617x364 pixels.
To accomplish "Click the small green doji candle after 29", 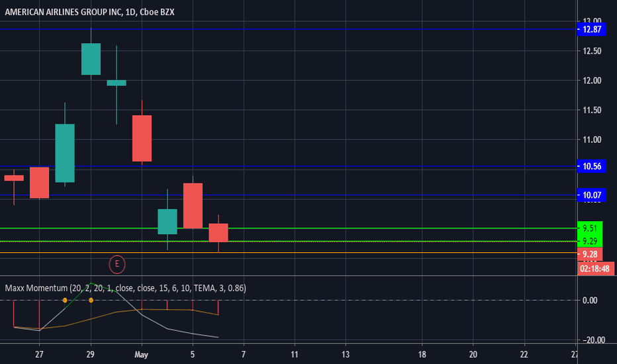I will coord(117,83).
